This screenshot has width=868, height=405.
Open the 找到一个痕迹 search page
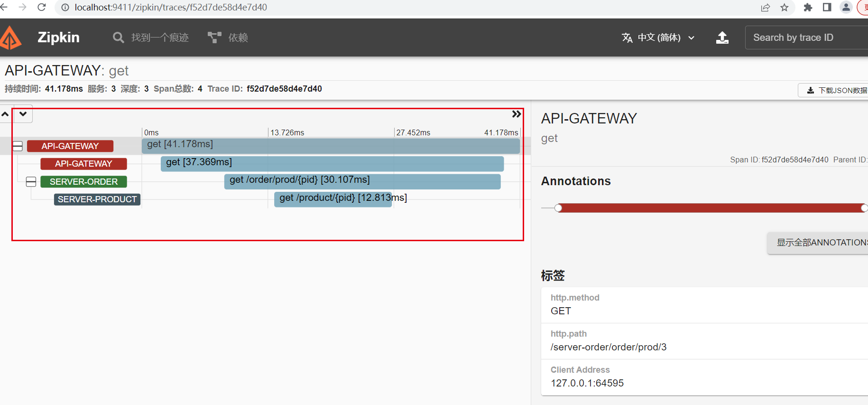pyautogui.click(x=150, y=38)
